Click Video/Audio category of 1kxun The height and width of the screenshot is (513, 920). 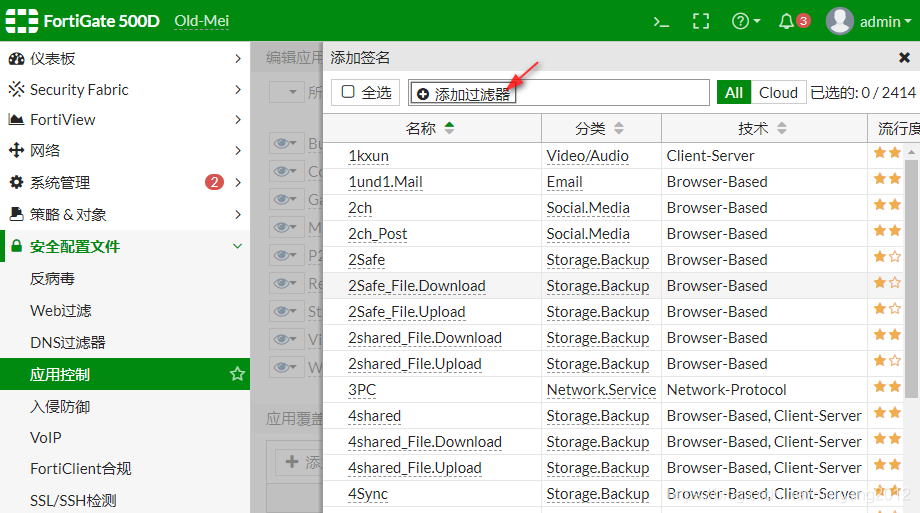pos(587,156)
